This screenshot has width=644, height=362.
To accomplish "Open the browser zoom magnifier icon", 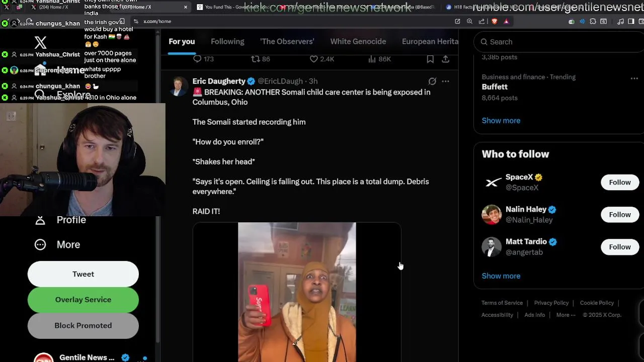I will coord(469,21).
